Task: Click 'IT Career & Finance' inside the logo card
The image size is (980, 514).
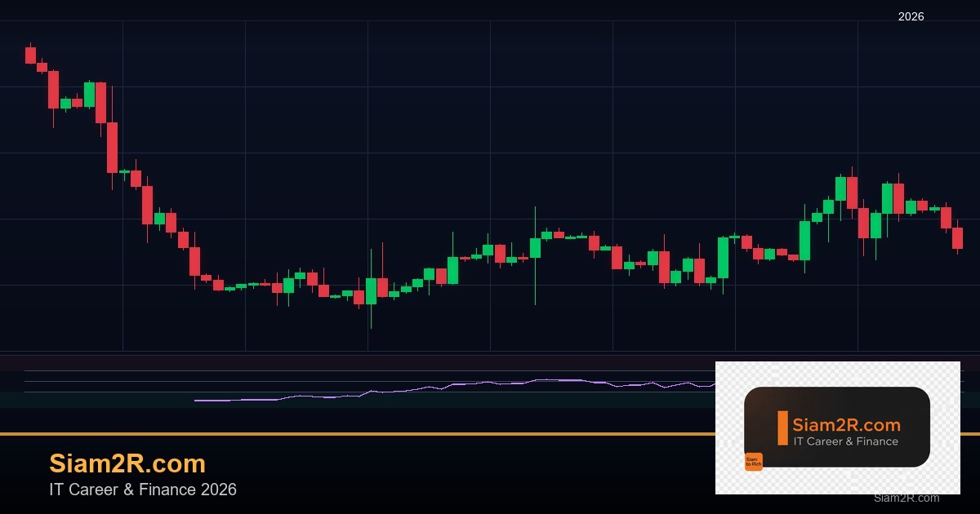Action: [x=845, y=441]
